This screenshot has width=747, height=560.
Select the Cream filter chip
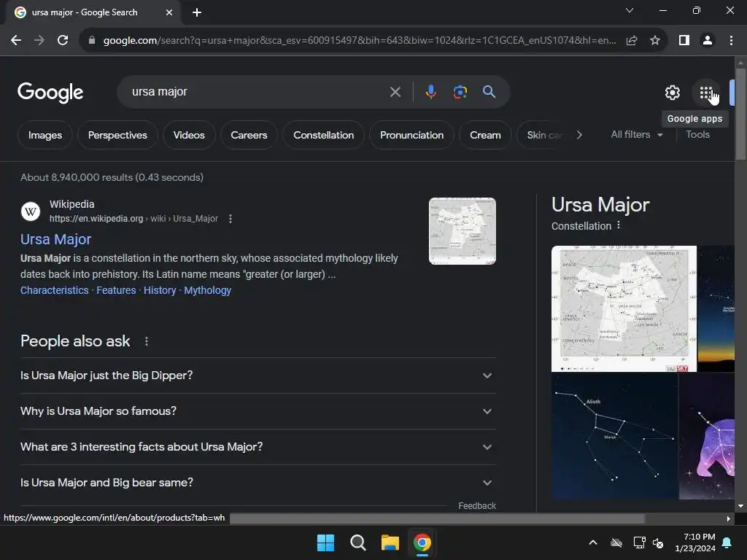[485, 135]
